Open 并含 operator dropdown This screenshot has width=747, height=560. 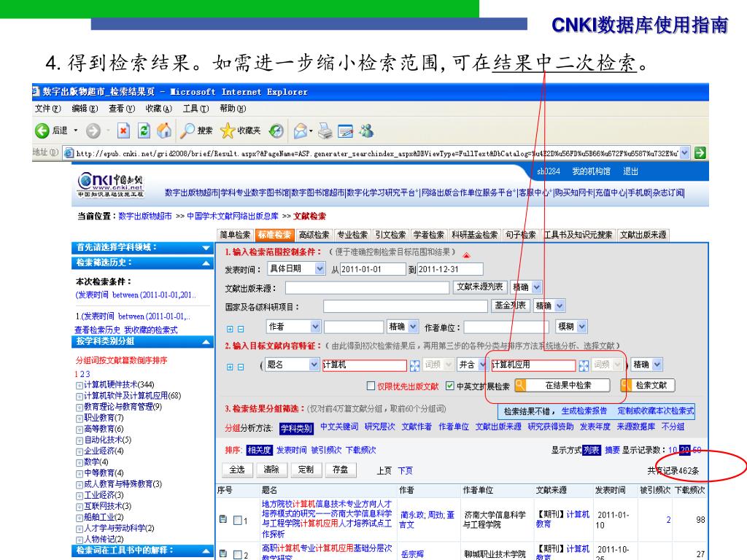click(483, 365)
